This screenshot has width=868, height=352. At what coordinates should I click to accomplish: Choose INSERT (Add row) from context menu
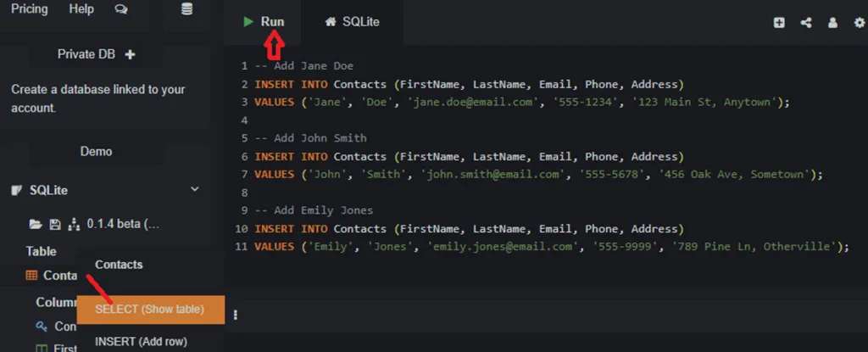point(141,342)
